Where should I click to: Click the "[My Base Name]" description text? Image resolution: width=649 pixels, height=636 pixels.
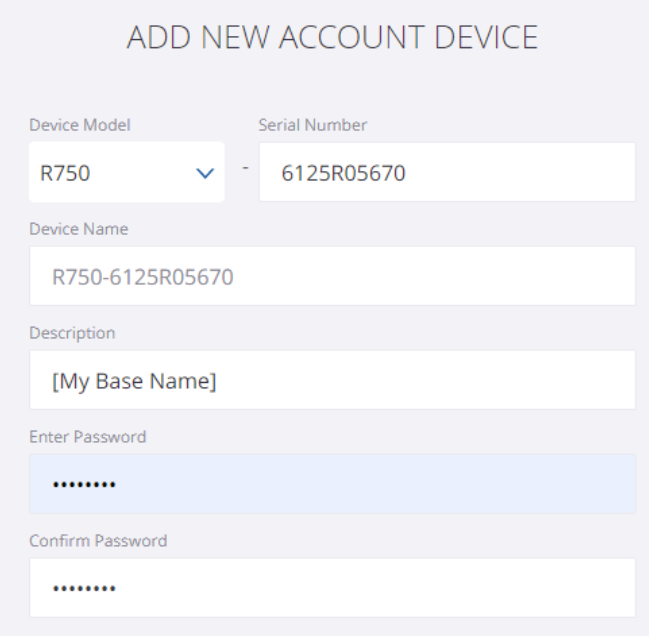(x=134, y=381)
